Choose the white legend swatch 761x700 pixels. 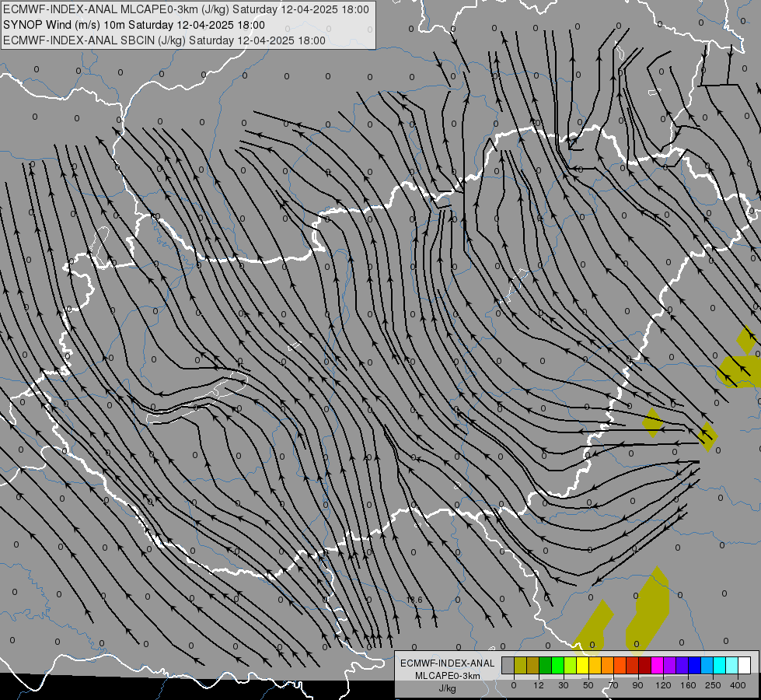tap(745, 665)
